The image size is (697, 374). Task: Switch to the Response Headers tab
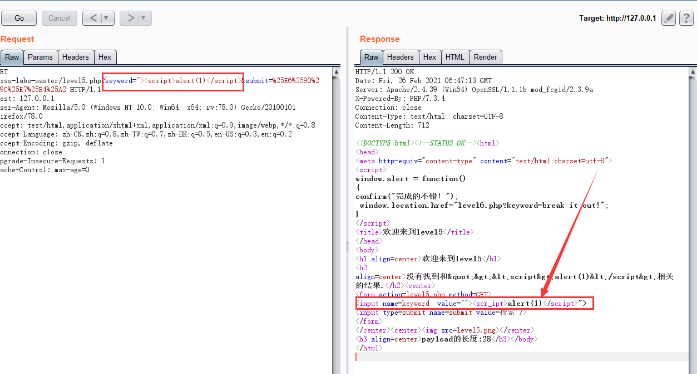coord(400,57)
